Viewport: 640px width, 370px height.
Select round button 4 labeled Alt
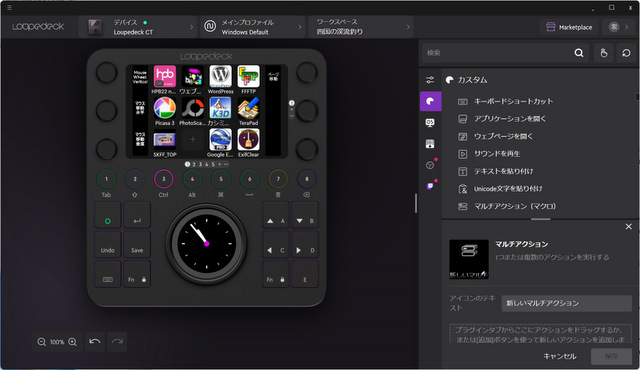[192, 179]
